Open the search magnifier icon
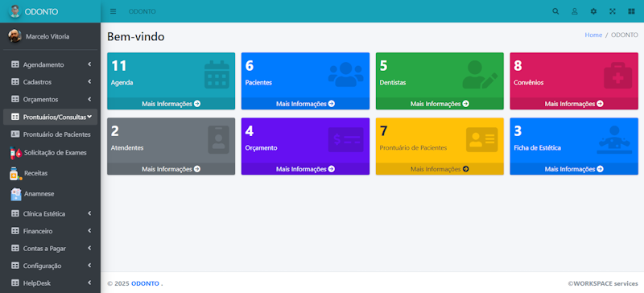Image resolution: width=644 pixels, height=293 pixels. (x=555, y=11)
